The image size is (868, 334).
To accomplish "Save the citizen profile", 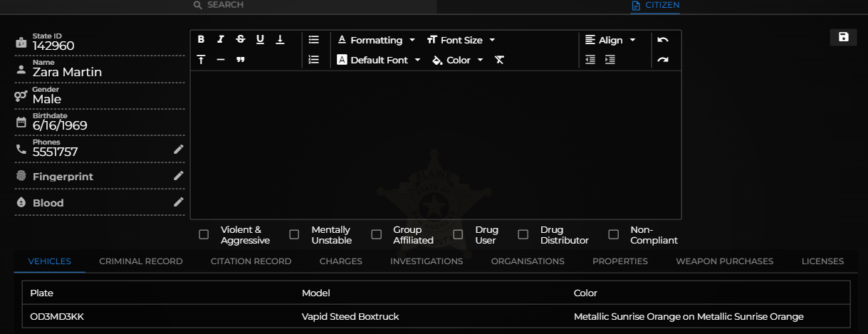I will (844, 37).
